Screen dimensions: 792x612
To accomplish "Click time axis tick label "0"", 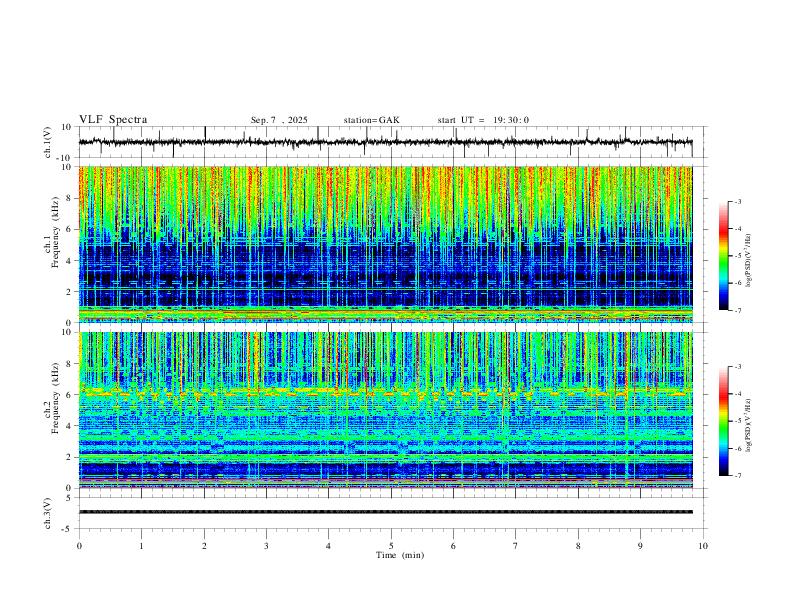I will coord(79,546).
